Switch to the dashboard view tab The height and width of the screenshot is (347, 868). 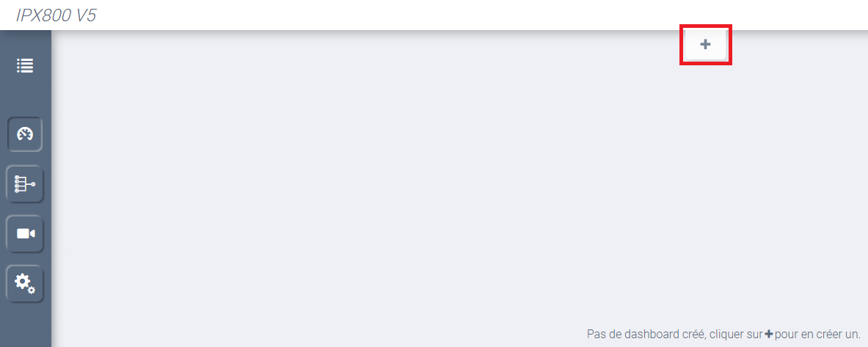pyautogui.click(x=25, y=134)
